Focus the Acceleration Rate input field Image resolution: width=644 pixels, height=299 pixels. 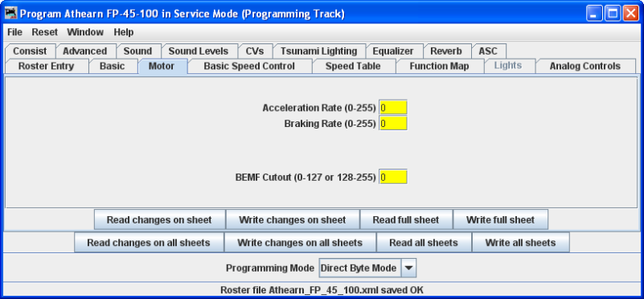click(393, 108)
